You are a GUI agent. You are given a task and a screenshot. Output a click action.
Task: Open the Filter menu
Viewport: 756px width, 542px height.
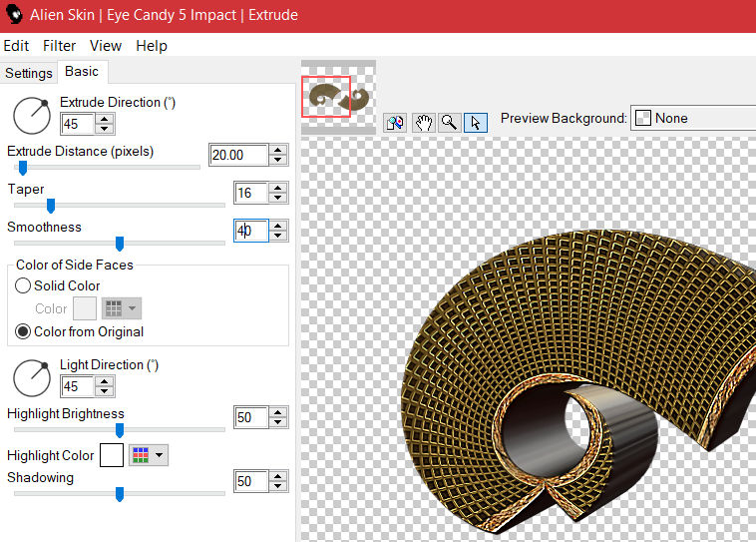pyautogui.click(x=60, y=46)
